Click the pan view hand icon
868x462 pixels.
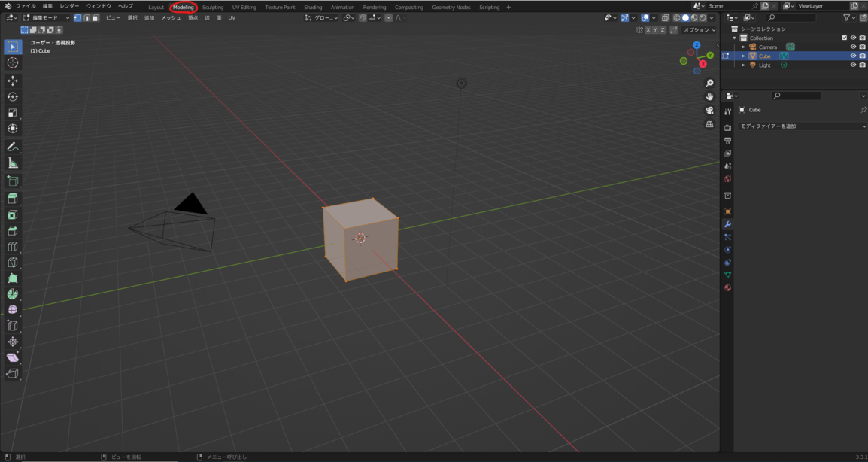click(x=710, y=96)
